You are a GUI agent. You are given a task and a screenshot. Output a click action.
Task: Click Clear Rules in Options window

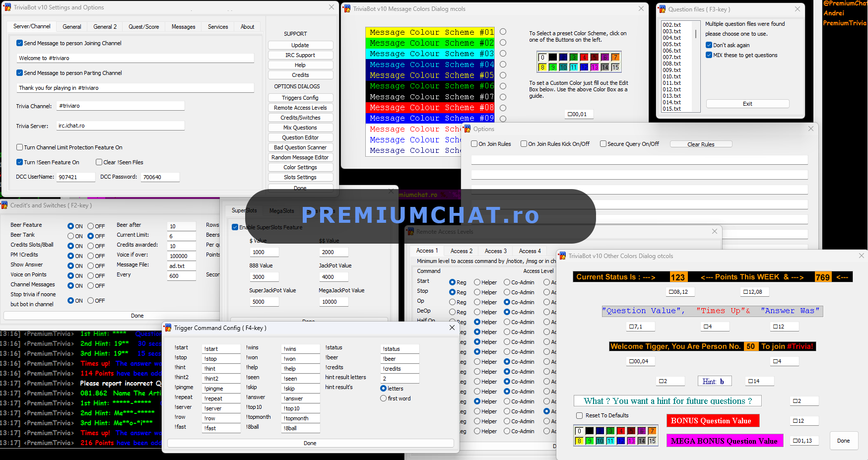click(701, 144)
